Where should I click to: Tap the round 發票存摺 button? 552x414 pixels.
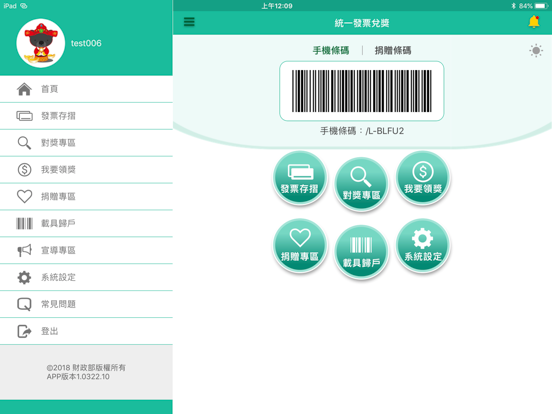[x=300, y=177]
